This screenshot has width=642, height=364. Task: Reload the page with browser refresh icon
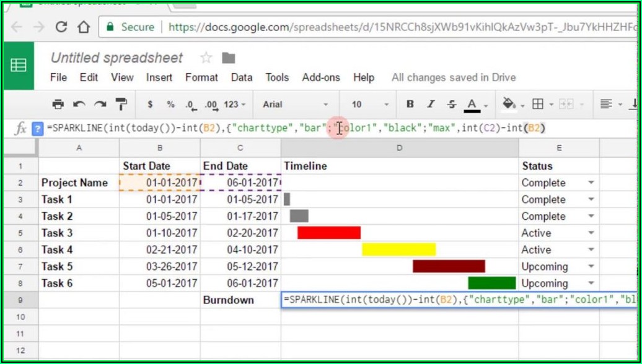pyautogui.click(x=61, y=27)
